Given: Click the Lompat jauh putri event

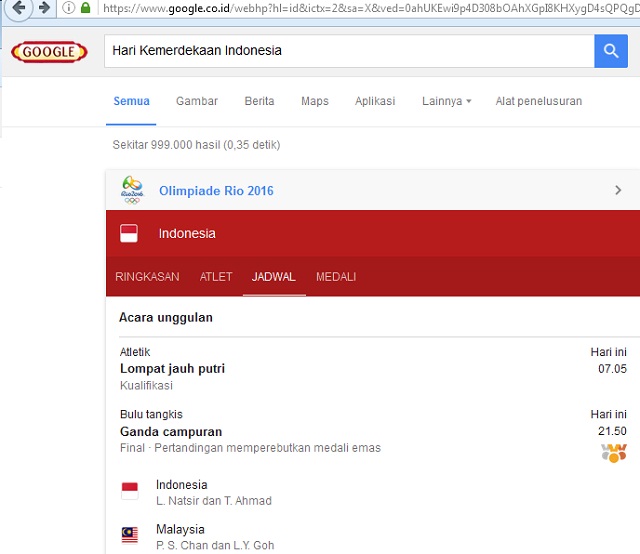Looking at the screenshot, I should tap(172, 369).
